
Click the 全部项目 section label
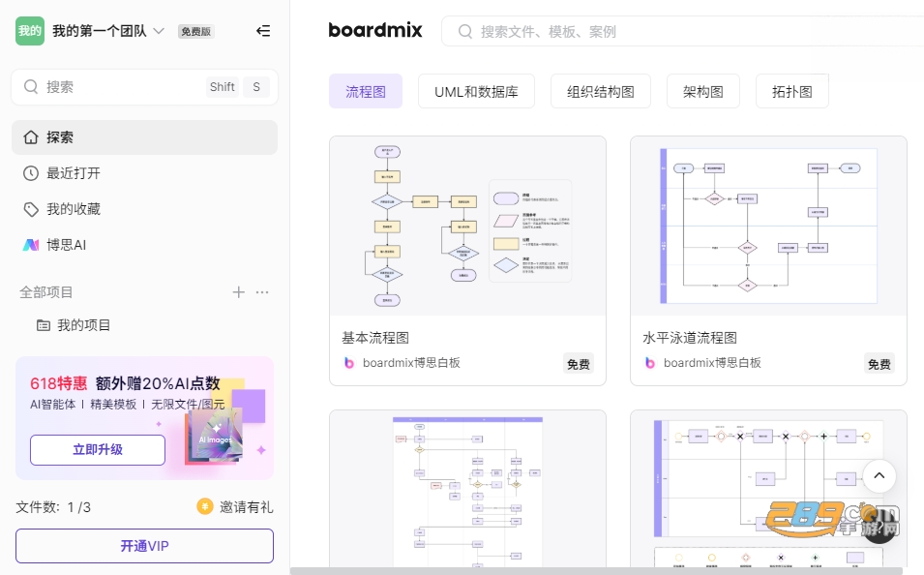(46, 292)
